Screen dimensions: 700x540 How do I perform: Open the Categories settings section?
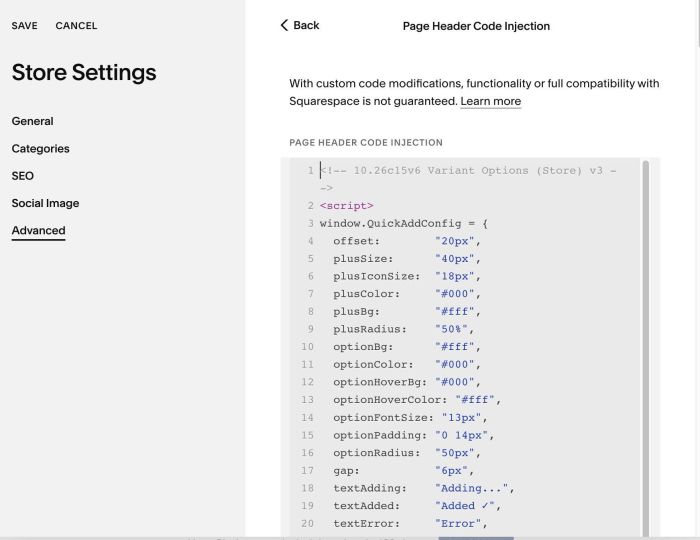point(41,149)
